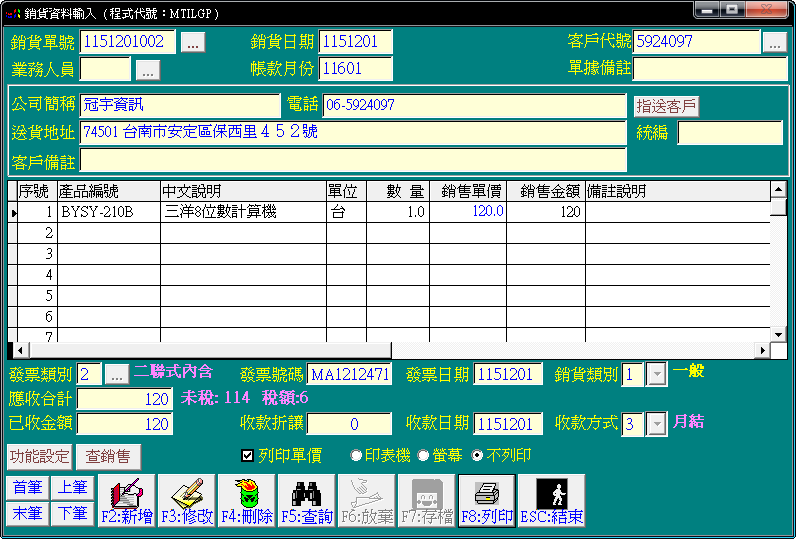This screenshot has width=796, height=539.
Task: Click the 收款日期 field
Action: (x=508, y=423)
